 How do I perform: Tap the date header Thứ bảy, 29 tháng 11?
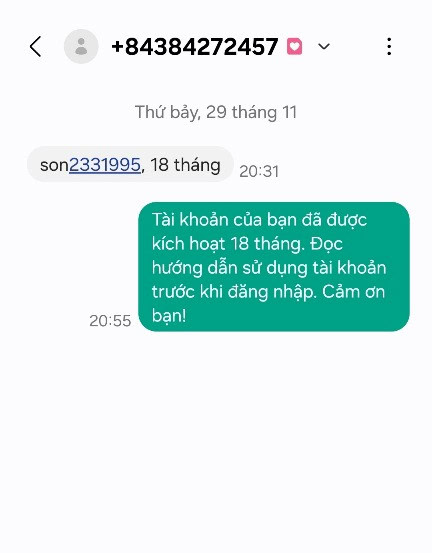(x=216, y=113)
